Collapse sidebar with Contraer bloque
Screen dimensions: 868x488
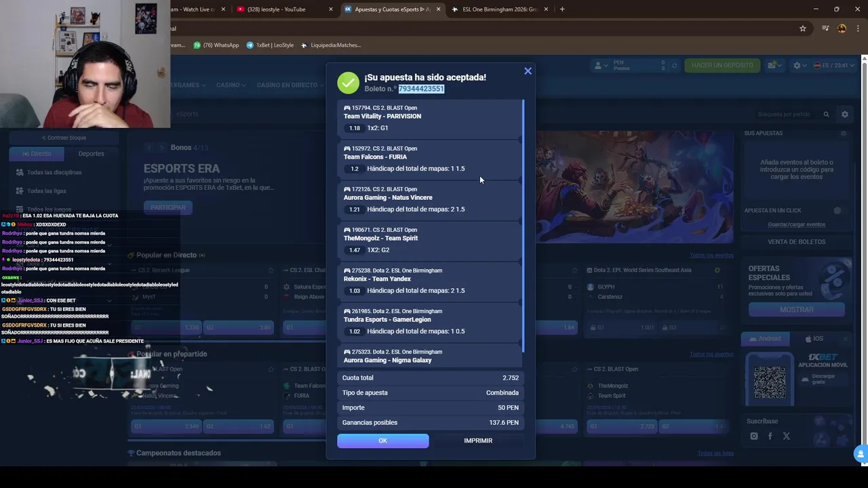[x=63, y=138]
